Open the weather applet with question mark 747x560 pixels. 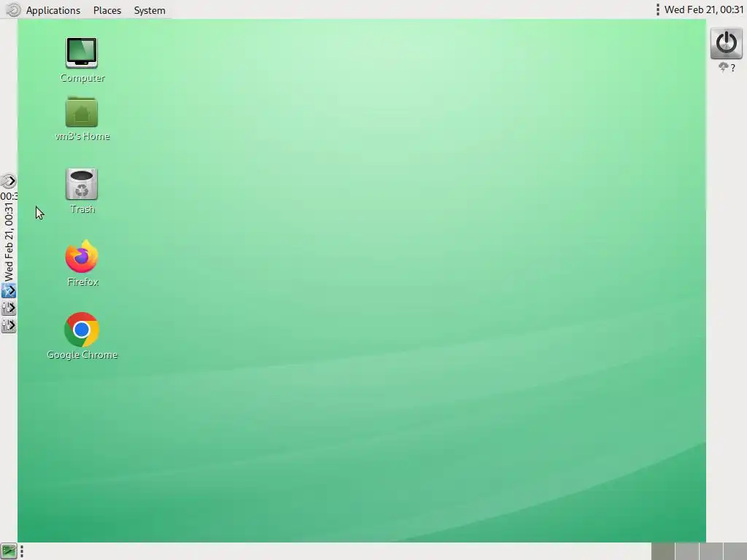click(x=727, y=68)
